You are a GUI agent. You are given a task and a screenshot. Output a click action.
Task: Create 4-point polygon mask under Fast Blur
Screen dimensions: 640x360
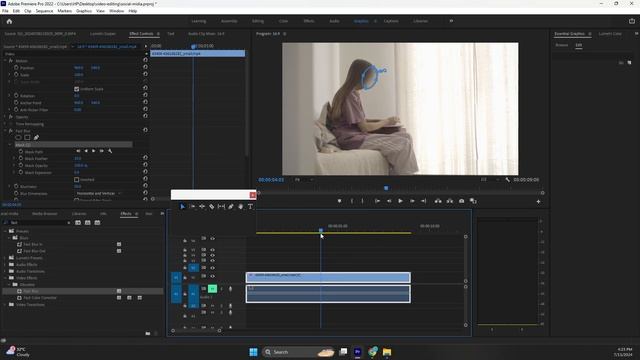point(27,138)
